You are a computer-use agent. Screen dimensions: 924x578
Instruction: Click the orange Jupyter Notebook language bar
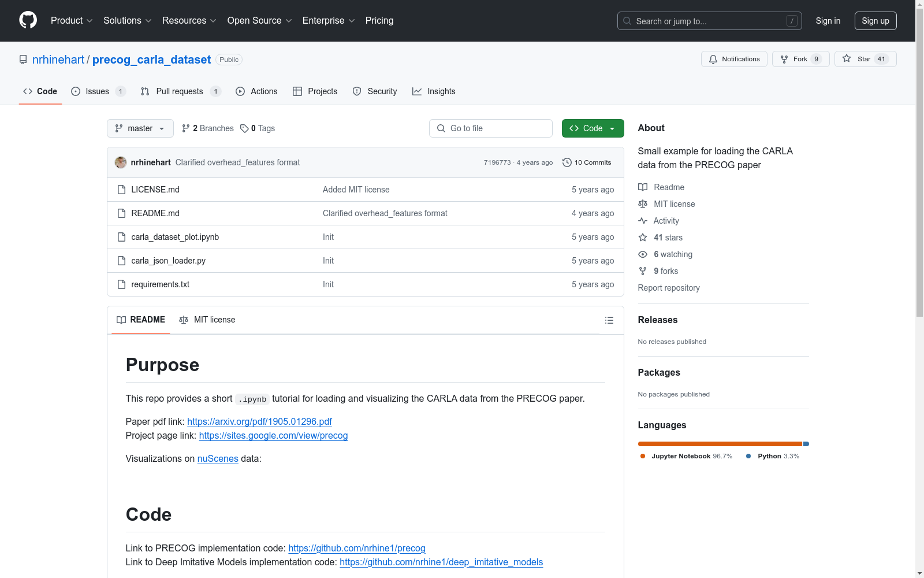click(x=720, y=444)
